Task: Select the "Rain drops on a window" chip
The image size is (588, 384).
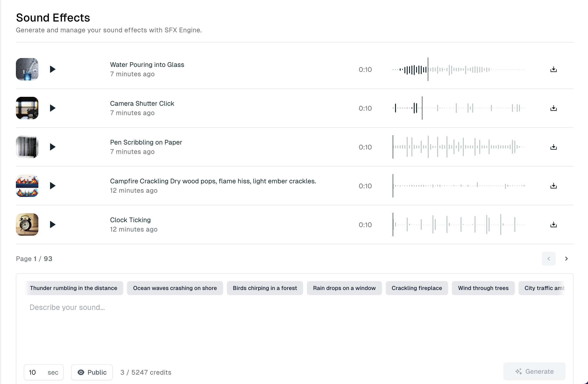Action: pyautogui.click(x=344, y=288)
